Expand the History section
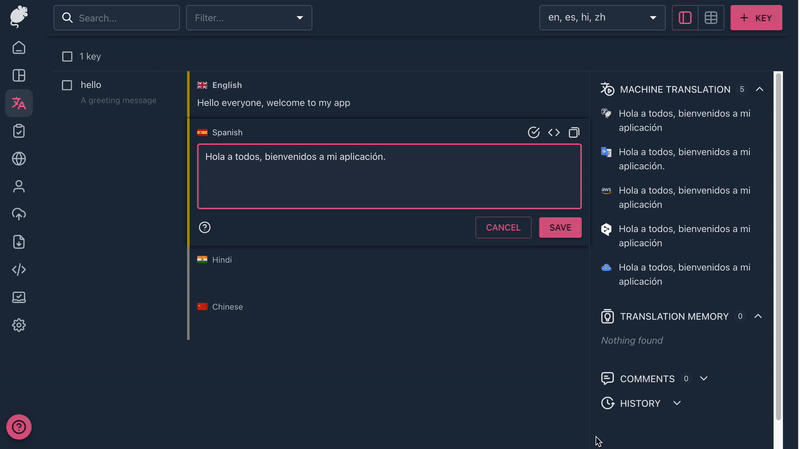Screen dimensions: 800x449 677,403
